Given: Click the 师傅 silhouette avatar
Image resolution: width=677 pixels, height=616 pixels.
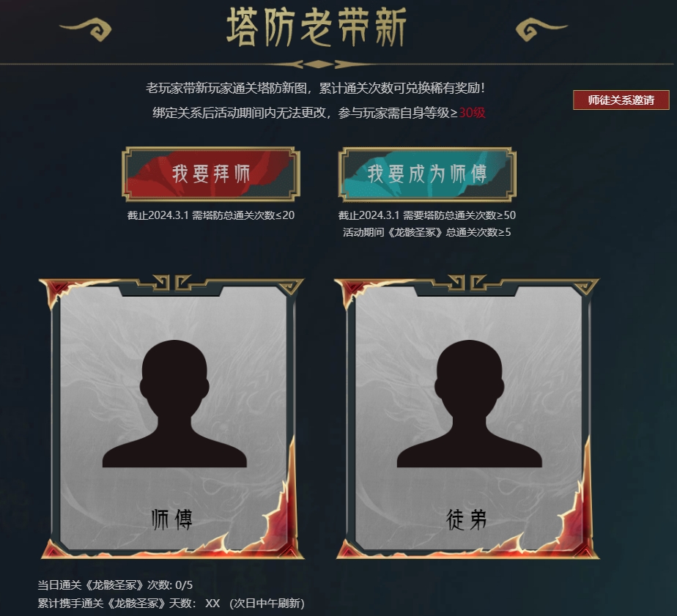Looking at the screenshot, I should [174, 403].
